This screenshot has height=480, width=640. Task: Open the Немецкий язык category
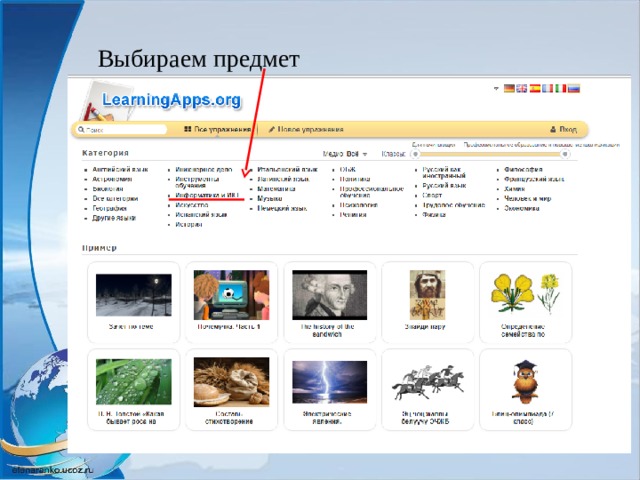282,208
